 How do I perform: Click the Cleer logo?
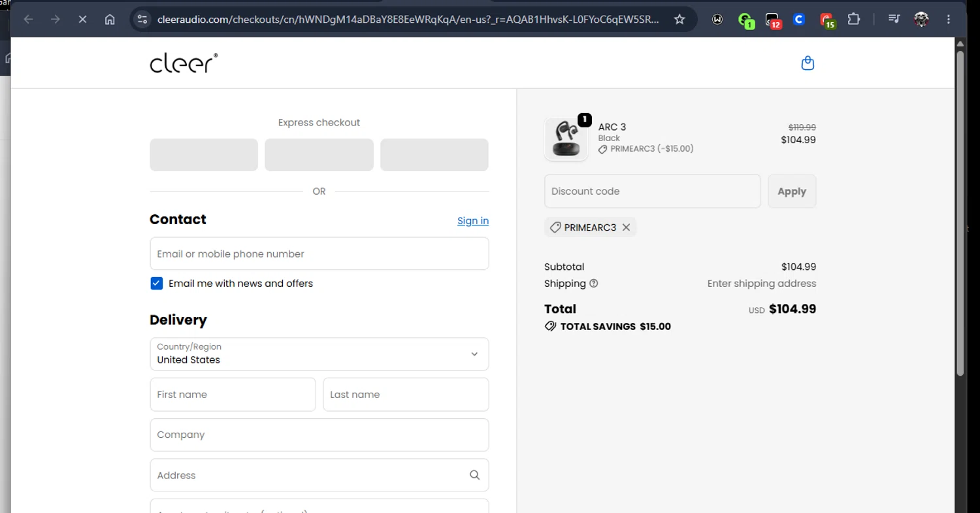click(184, 63)
